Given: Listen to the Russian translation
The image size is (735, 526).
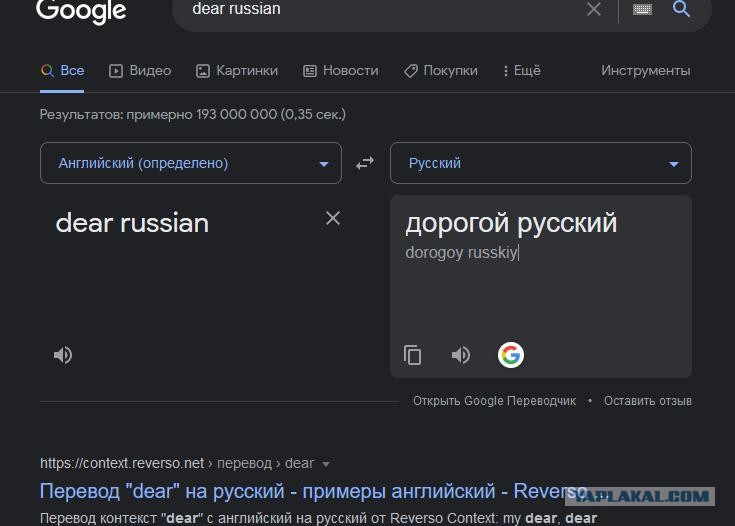Looking at the screenshot, I should point(461,355).
